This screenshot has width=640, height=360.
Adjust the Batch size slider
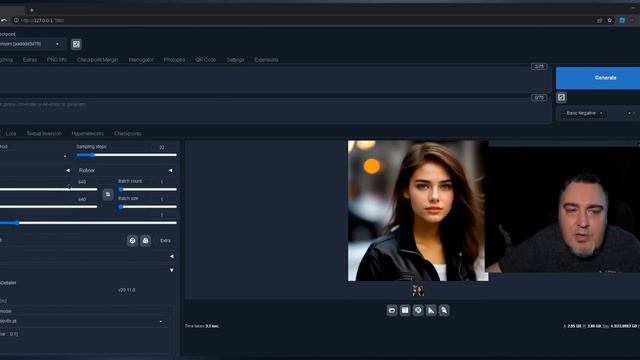pyautogui.click(x=147, y=207)
